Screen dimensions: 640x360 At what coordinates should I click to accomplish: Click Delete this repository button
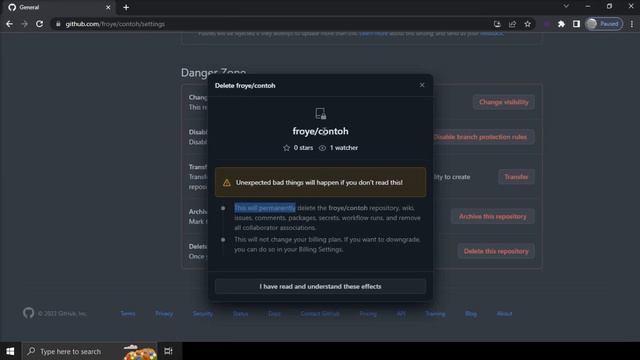(496, 251)
